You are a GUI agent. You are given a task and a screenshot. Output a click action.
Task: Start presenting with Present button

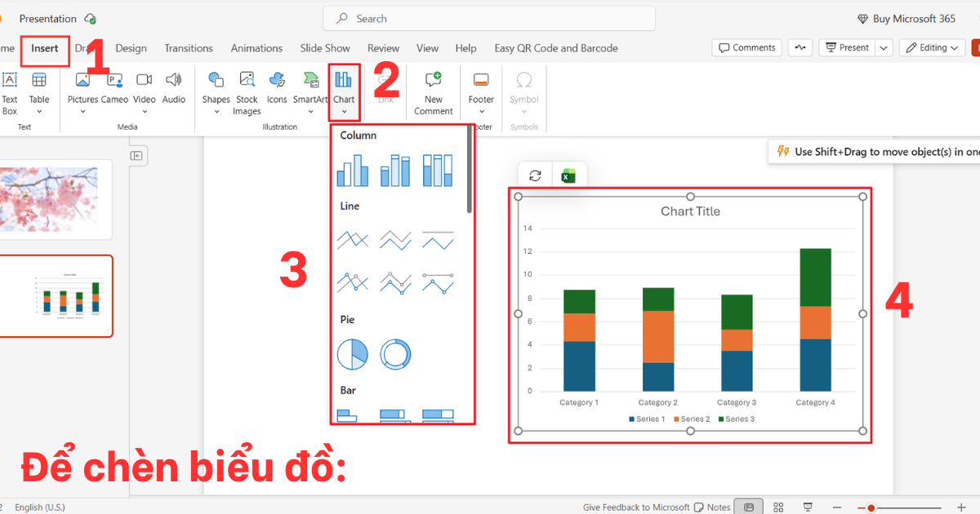click(x=846, y=48)
